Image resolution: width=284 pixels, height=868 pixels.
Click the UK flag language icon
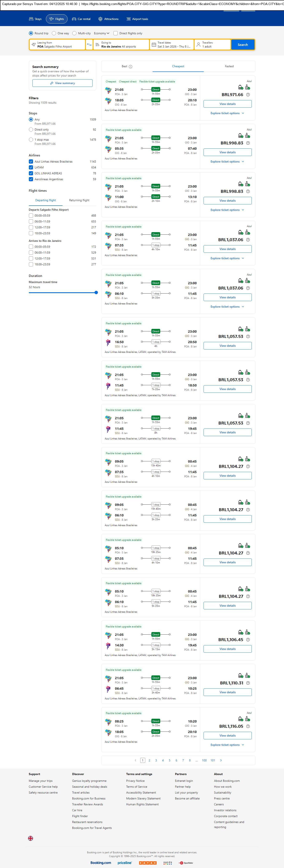tap(30, 838)
